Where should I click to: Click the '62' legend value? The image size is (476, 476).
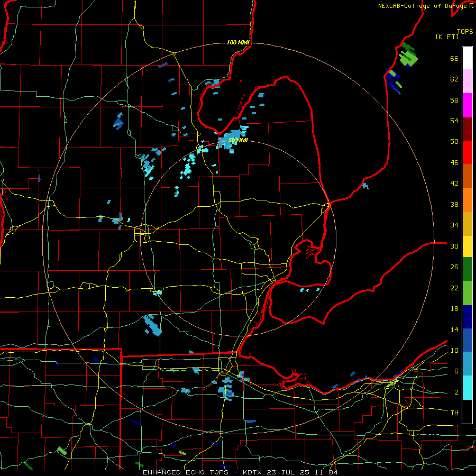tap(454, 79)
